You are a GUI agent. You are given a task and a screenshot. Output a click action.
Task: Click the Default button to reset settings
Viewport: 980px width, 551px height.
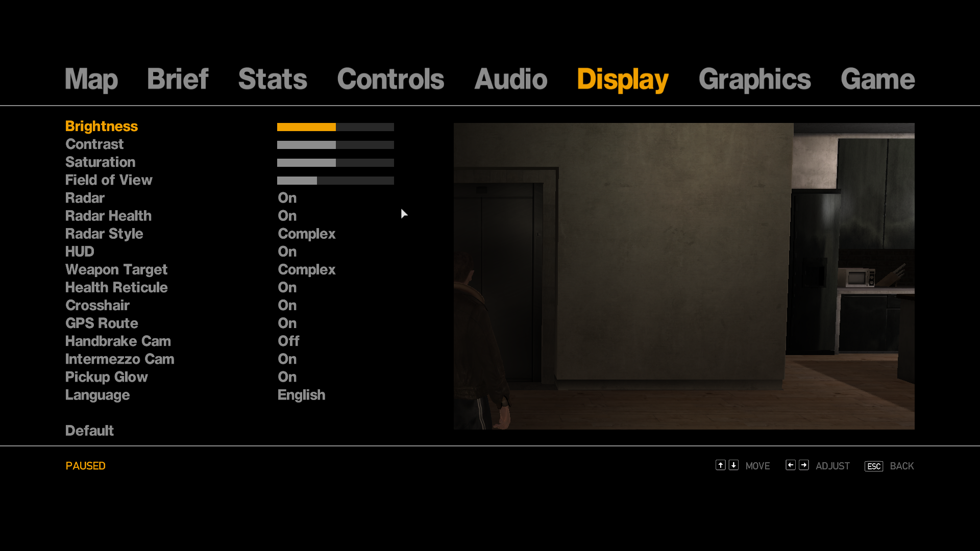[89, 431]
